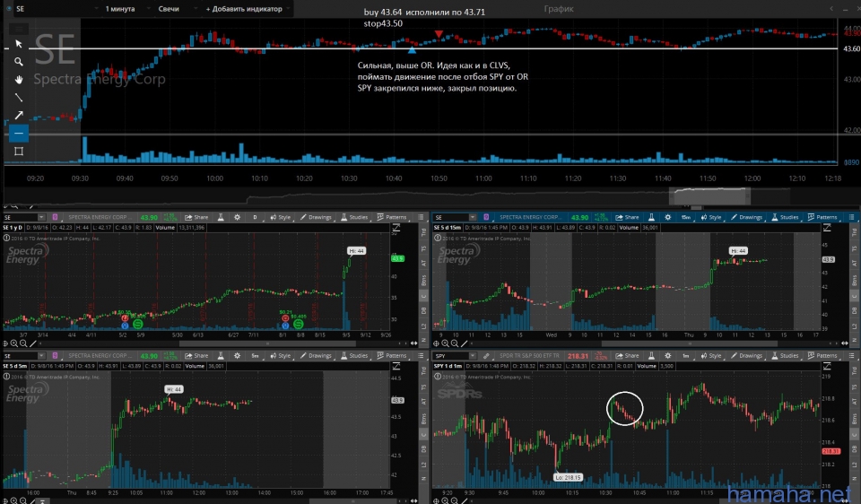
Task: Select the rectangle drawing tool
Action: [x=19, y=151]
